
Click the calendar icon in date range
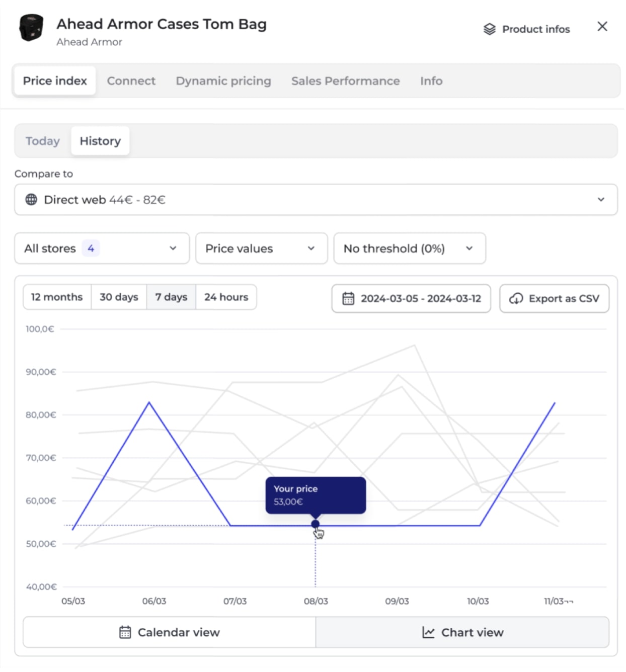click(x=348, y=298)
